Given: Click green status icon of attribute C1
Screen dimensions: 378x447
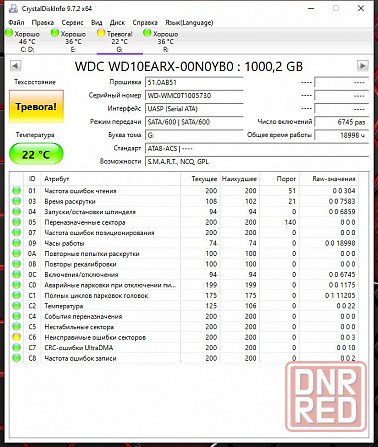Looking at the screenshot, I should pos(16,295).
